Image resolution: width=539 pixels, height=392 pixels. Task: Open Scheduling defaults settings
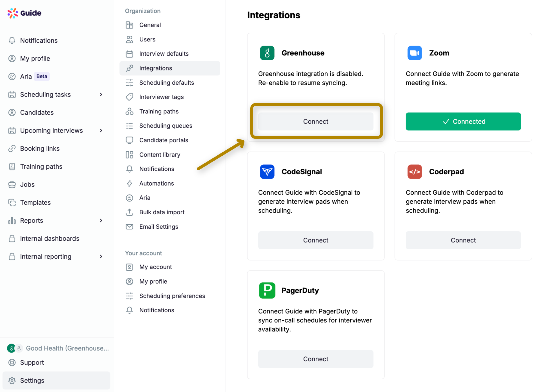tap(170, 83)
